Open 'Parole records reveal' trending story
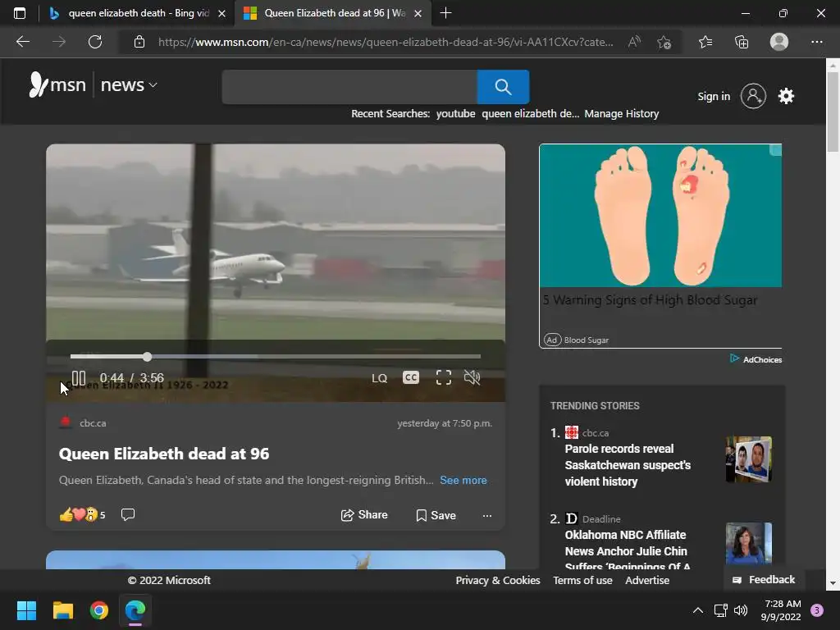Viewport: 840px width, 630px height. coord(628,465)
